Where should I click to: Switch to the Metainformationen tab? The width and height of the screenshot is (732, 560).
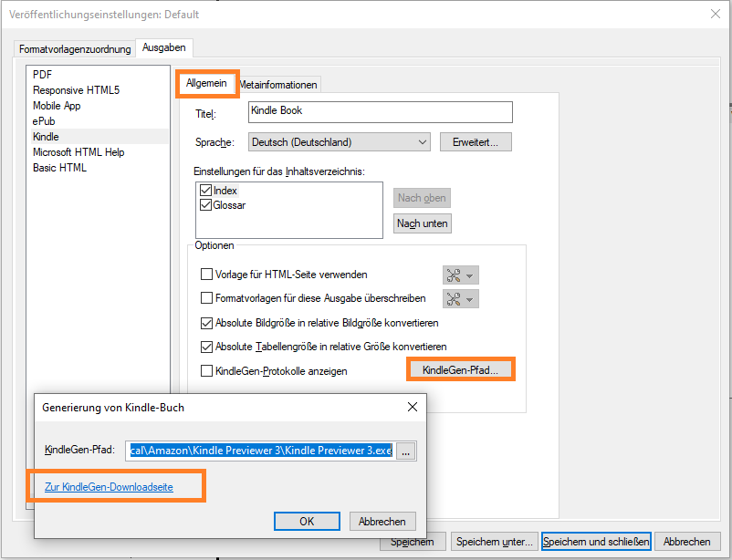click(278, 85)
